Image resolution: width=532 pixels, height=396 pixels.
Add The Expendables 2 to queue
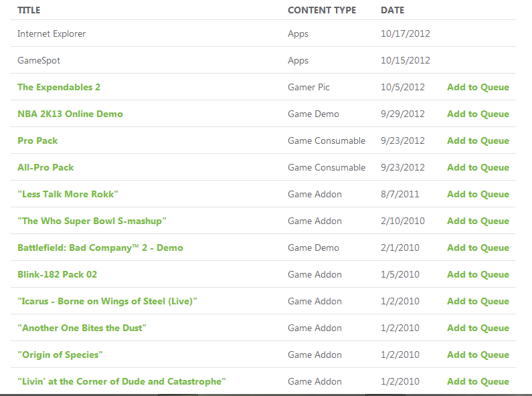478,87
